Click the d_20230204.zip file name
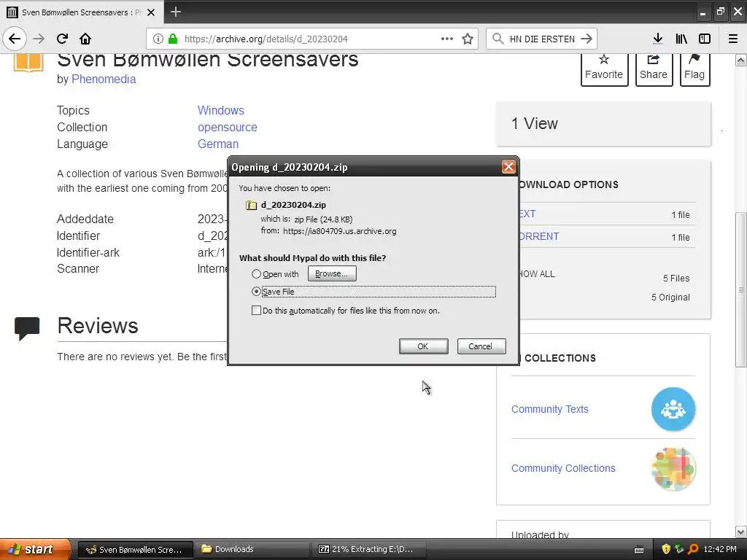Viewport: 747px width, 560px height. [293, 205]
